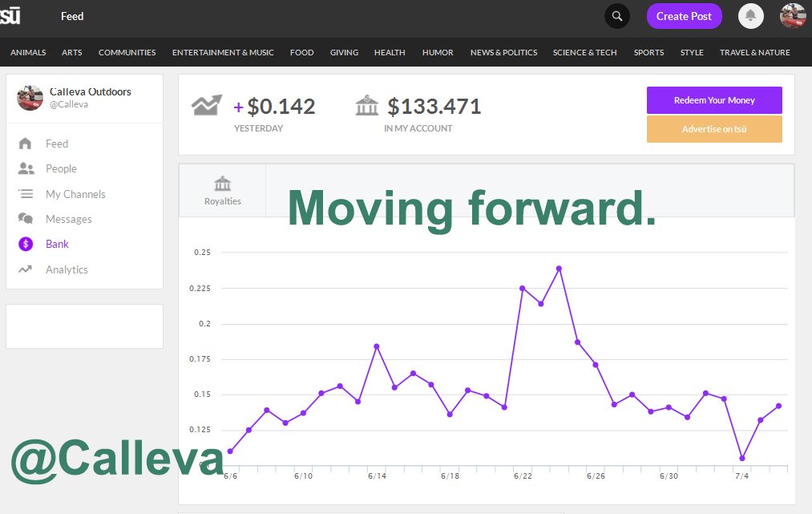This screenshot has height=514, width=812.
Task: Click the yesterday earnings trend icon
Action: coord(207,105)
